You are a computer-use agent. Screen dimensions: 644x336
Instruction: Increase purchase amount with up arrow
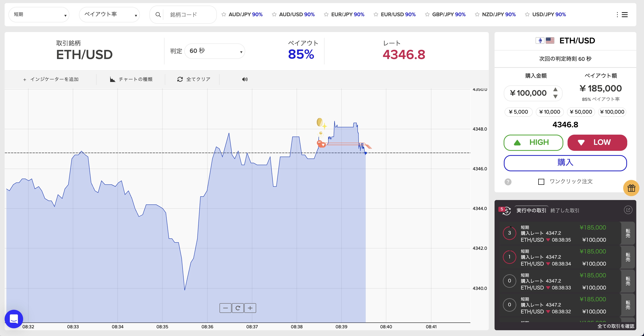[x=555, y=89]
